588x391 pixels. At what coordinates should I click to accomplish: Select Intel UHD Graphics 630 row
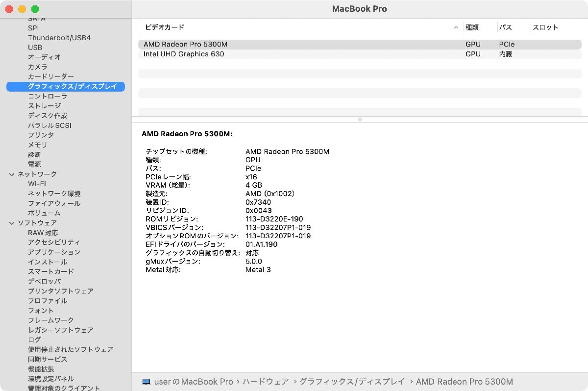(360, 54)
